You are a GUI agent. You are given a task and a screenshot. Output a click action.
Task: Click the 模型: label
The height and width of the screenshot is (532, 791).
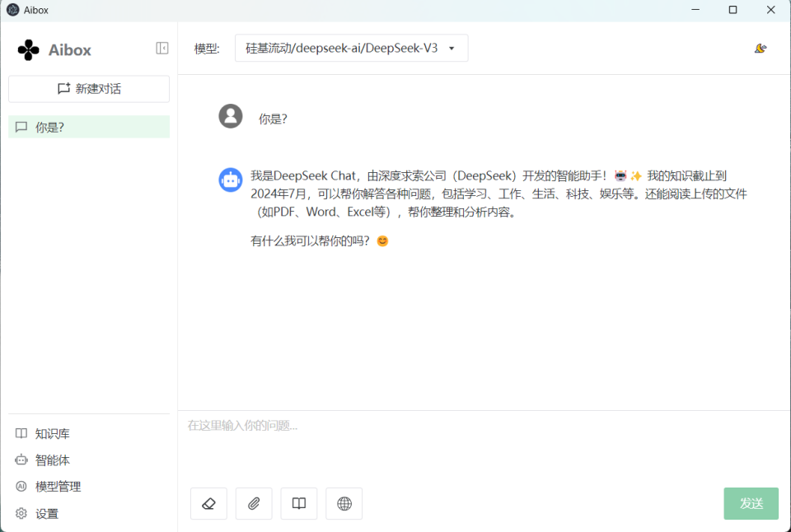[208, 49]
